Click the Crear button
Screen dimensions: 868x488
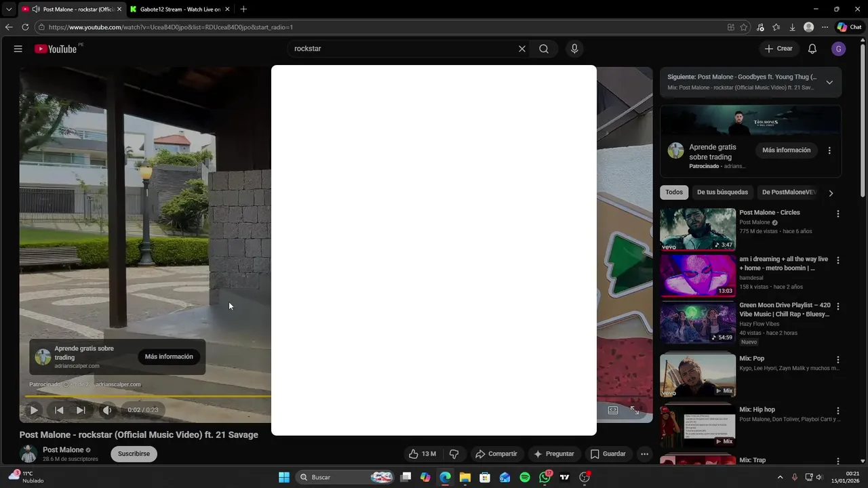(778, 49)
